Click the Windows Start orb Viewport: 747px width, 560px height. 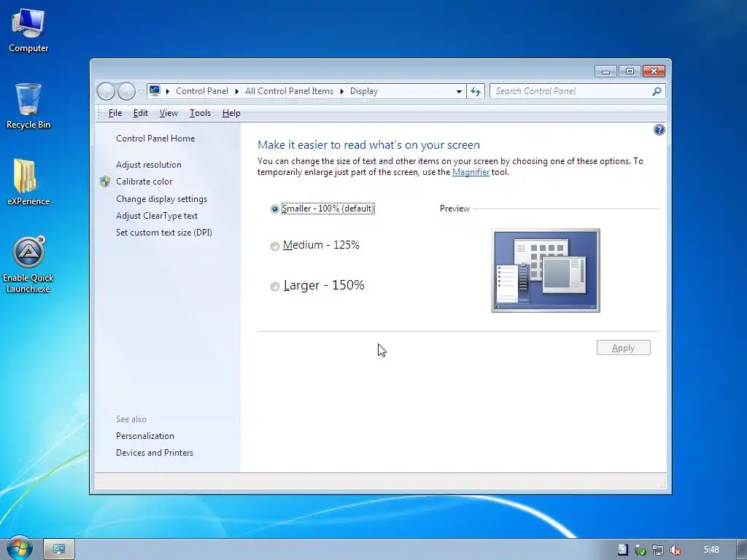20,548
